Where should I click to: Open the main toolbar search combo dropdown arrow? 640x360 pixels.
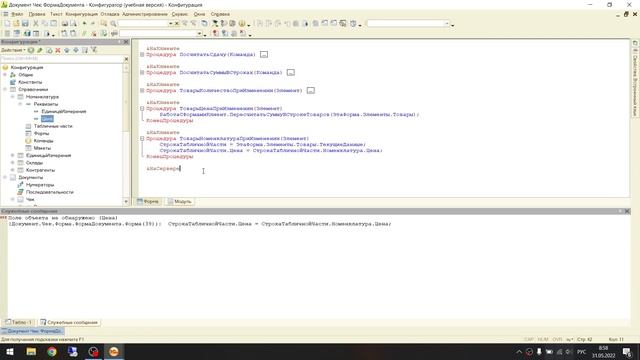coord(171,24)
